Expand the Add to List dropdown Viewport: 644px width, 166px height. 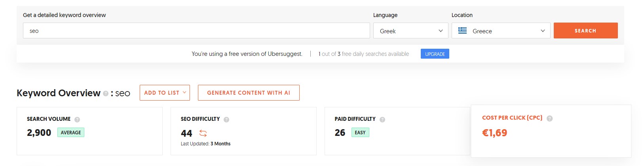pos(165,93)
